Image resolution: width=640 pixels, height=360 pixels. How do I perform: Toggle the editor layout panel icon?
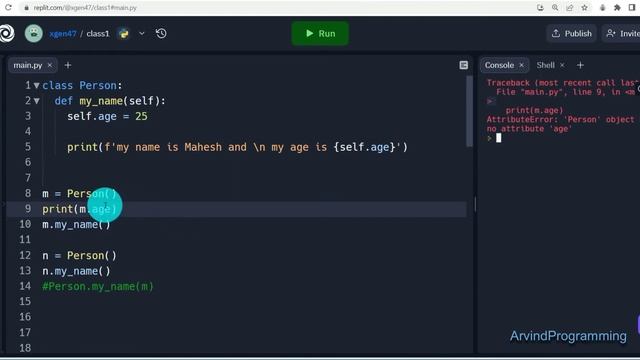463,65
